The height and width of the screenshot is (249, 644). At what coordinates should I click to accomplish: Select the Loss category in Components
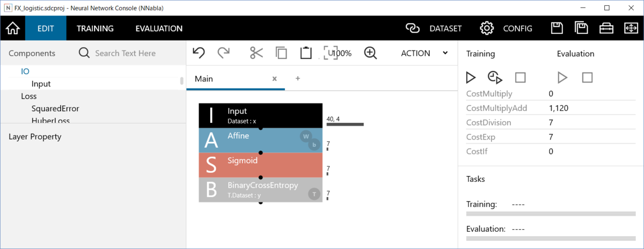pos(29,96)
